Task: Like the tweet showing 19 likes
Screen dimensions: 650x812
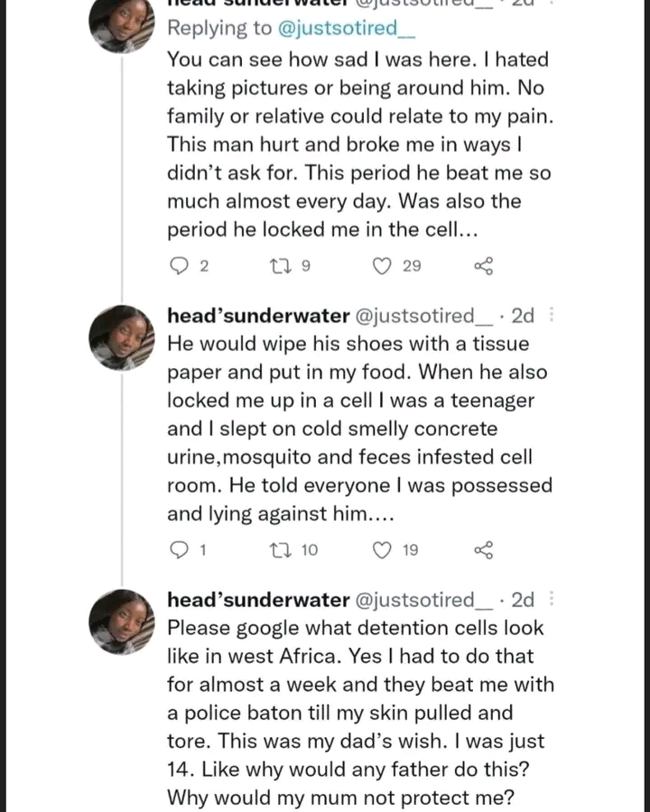Action: point(383,549)
